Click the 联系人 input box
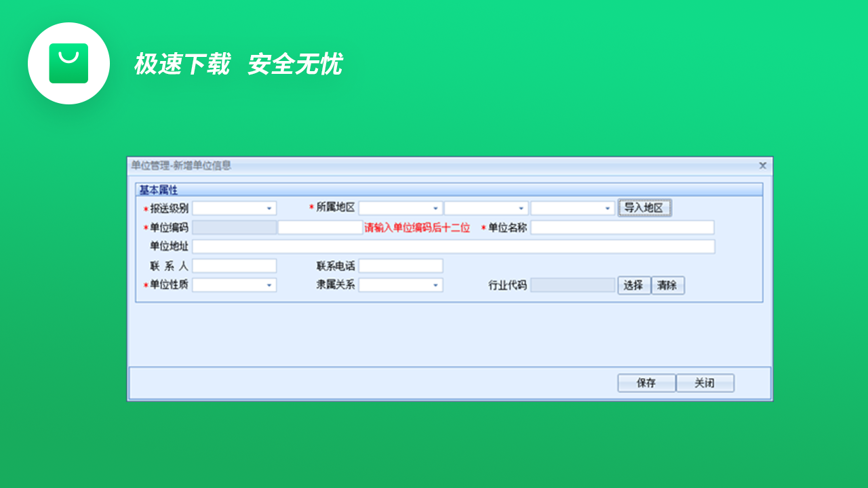 click(234, 266)
